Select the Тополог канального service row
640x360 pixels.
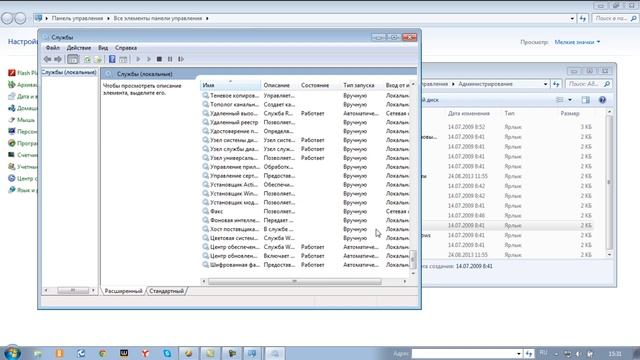pyautogui.click(x=305, y=104)
